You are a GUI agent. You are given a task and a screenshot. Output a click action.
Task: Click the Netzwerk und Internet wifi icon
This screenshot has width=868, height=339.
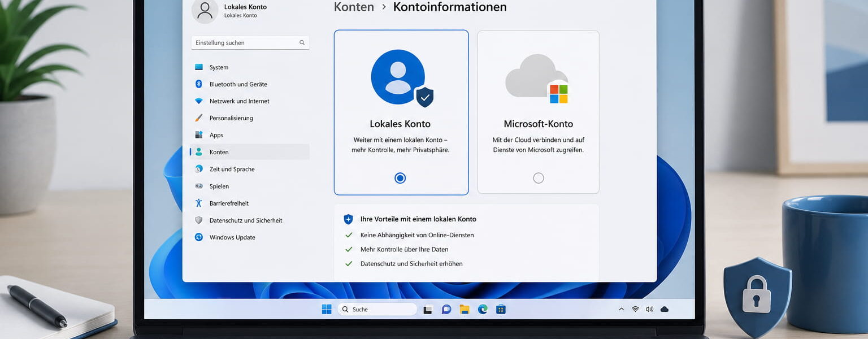coord(199,101)
